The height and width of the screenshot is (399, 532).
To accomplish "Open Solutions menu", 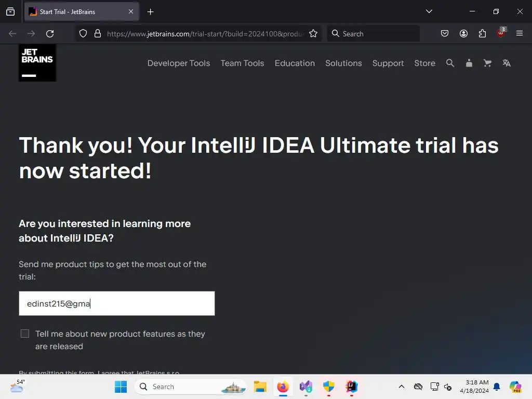I will point(343,63).
